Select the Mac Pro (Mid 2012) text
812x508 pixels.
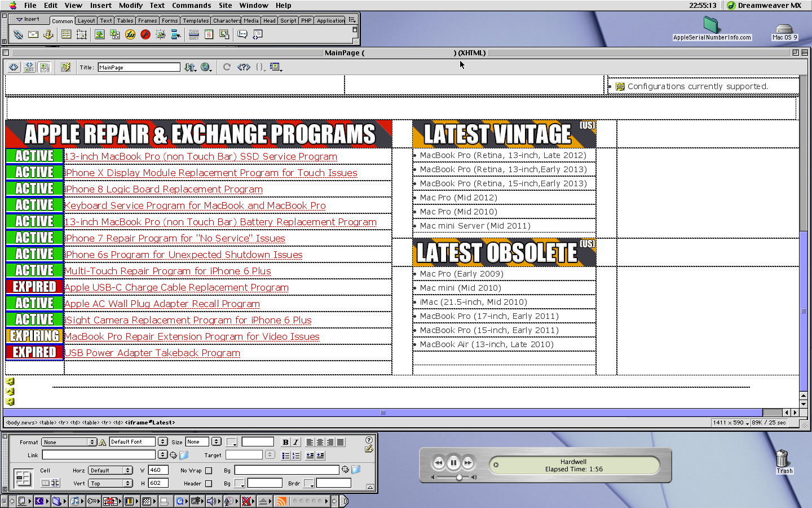click(458, 198)
